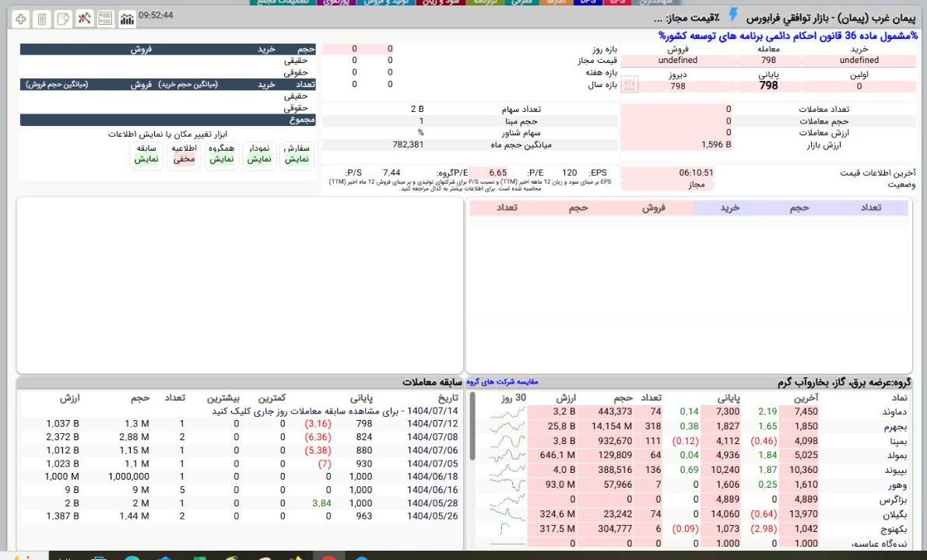Click the bar chart icon beside the clock

(125, 17)
